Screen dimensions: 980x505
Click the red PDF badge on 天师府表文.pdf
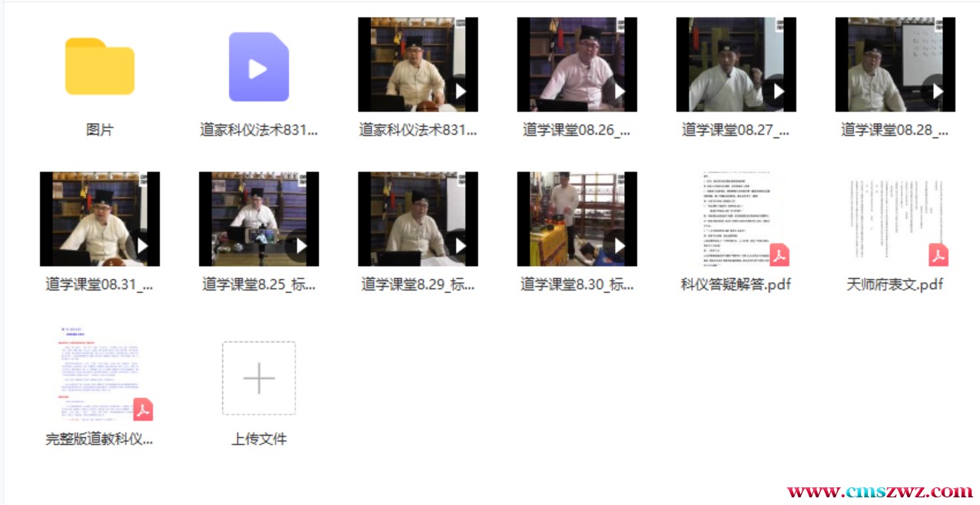[938, 254]
